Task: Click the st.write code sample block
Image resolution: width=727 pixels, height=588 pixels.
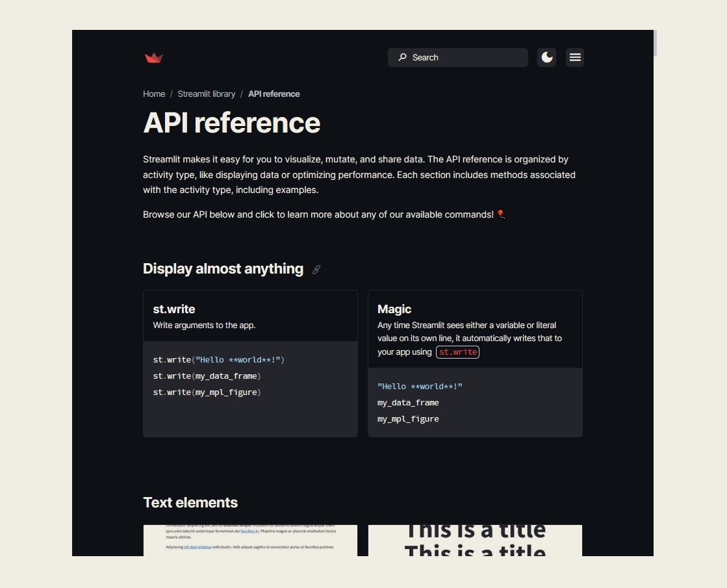Action: coord(250,389)
